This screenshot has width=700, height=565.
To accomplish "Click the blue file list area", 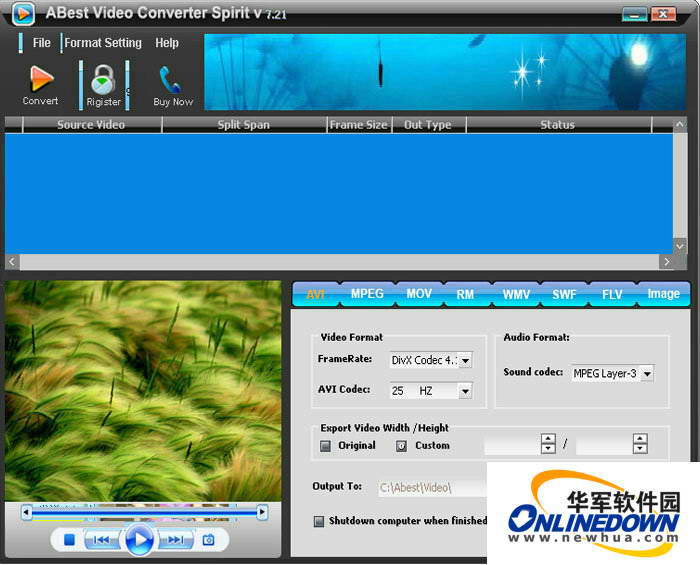I will 338,194.
